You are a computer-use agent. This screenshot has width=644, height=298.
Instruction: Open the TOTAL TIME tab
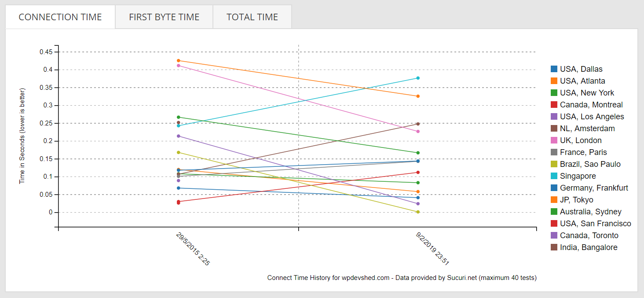click(x=252, y=16)
